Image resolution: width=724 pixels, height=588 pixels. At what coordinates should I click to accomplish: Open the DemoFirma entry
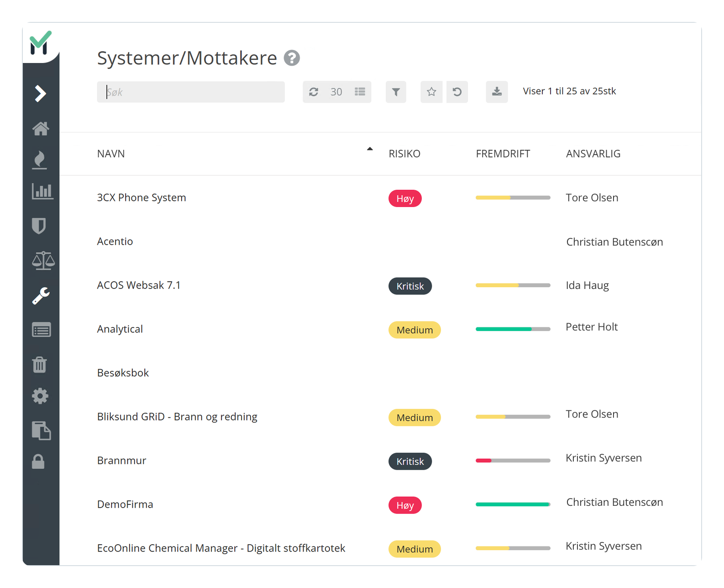pyautogui.click(x=125, y=504)
